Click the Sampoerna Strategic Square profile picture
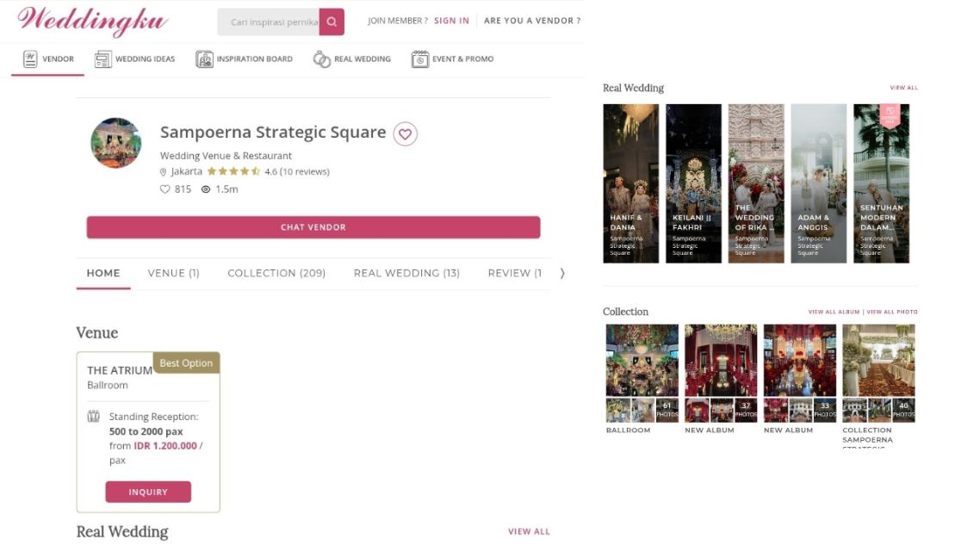The height and width of the screenshot is (551, 980). coord(115,143)
